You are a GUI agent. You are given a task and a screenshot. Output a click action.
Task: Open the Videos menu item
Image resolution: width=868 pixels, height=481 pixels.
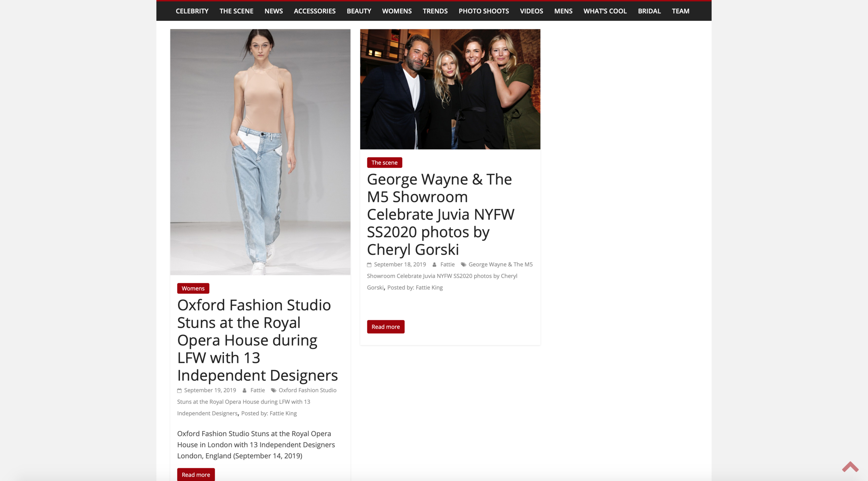tap(531, 11)
